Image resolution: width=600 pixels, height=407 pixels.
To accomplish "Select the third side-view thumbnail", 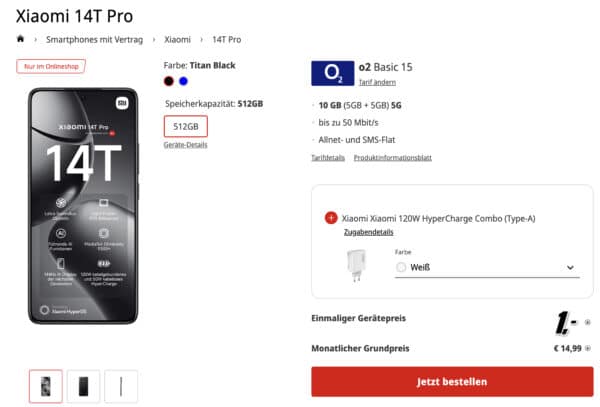I will coord(121,386).
